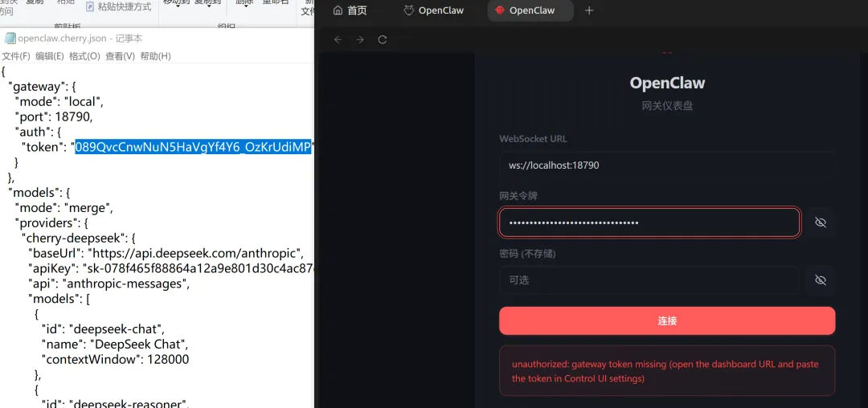Image resolution: width=868 pixels, height=408 pixels.
Task: Click the baseUrl api.deepseek.com line
Action: click(166, 254)
